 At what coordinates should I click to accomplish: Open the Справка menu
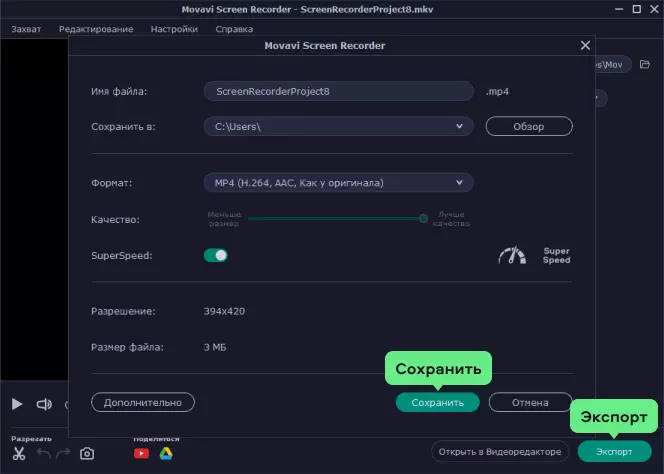tap(234, 29)
